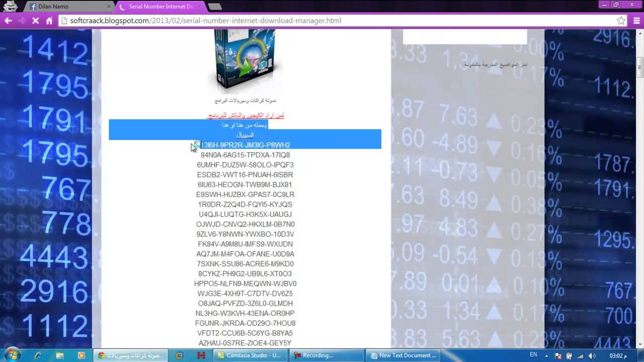Click the Arabic blog caption under the image

coord(245,101)
